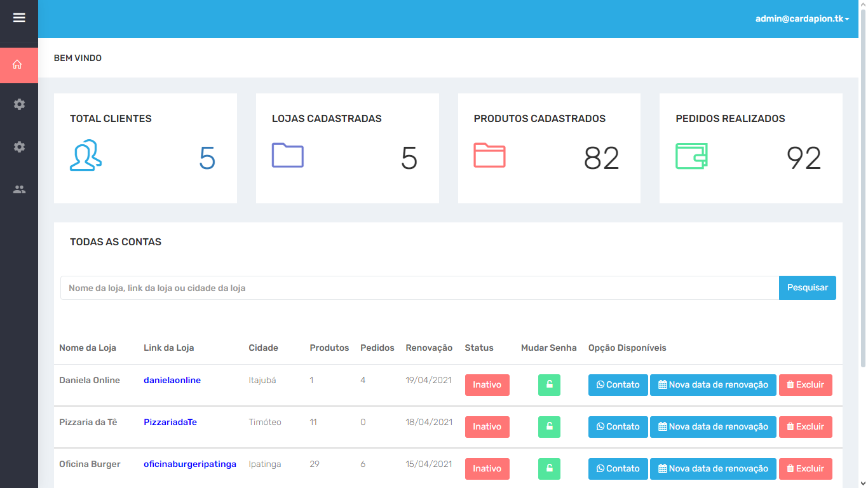Expand the admin@cardapion.tk account dropdown
Viewport: 868px width, 488px height.
[802, 19]
